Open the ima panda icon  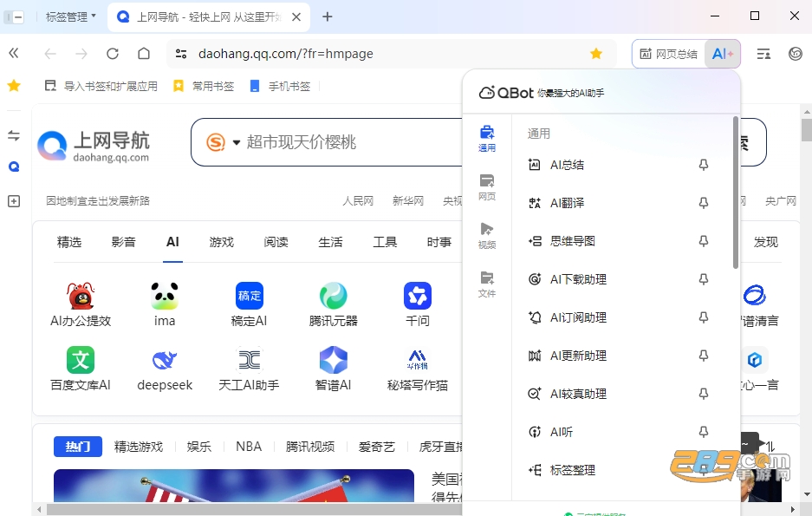[x=165, y=296]
